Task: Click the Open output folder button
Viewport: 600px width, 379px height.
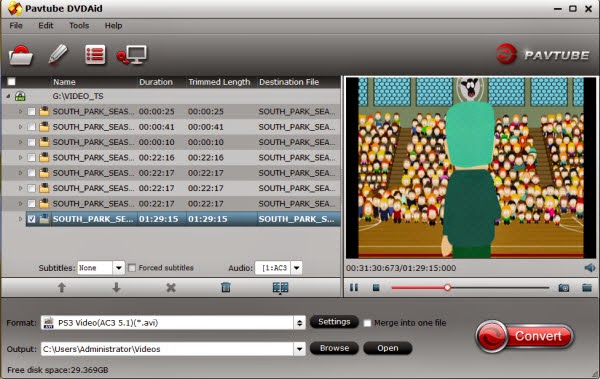Action: click(x=388, y=348)
